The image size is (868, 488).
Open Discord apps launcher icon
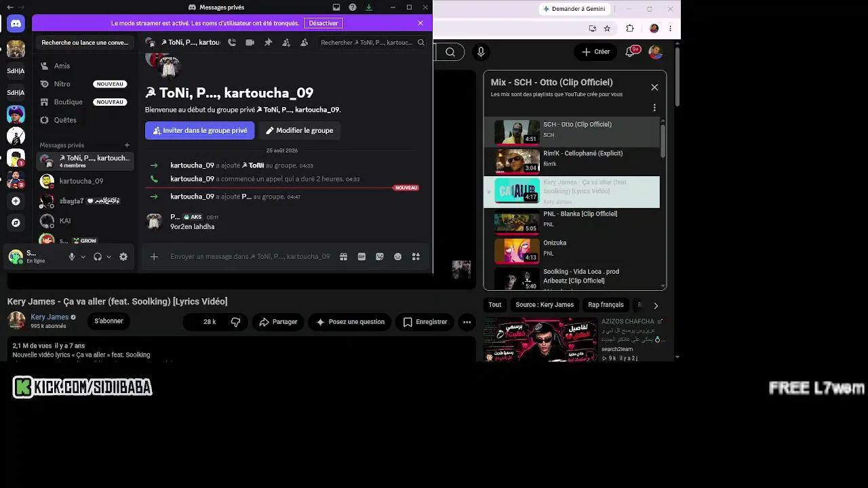(416, 257)
